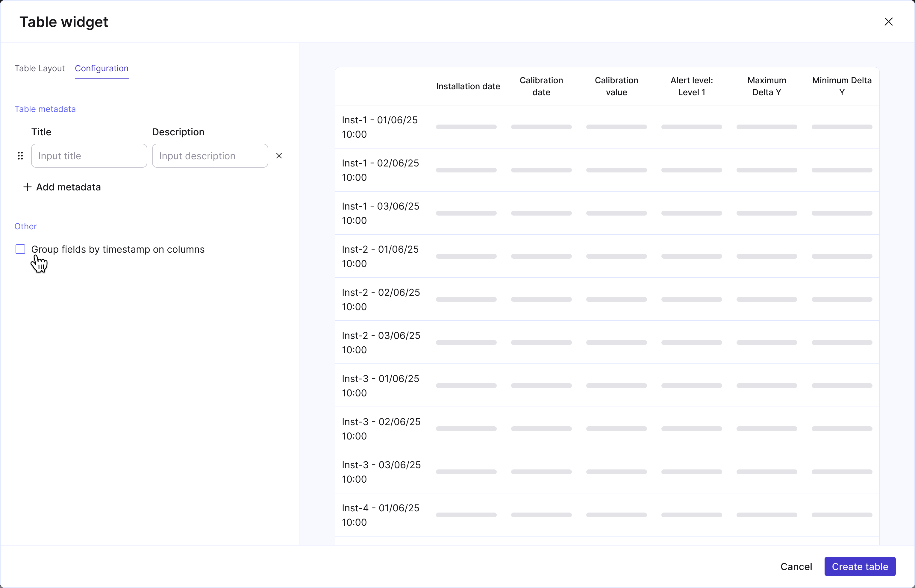Switch to the Table Layout tab
Image resolution: width=915 pixels, height=588 pixels.
pyautogui.click(x=40, y=68)
